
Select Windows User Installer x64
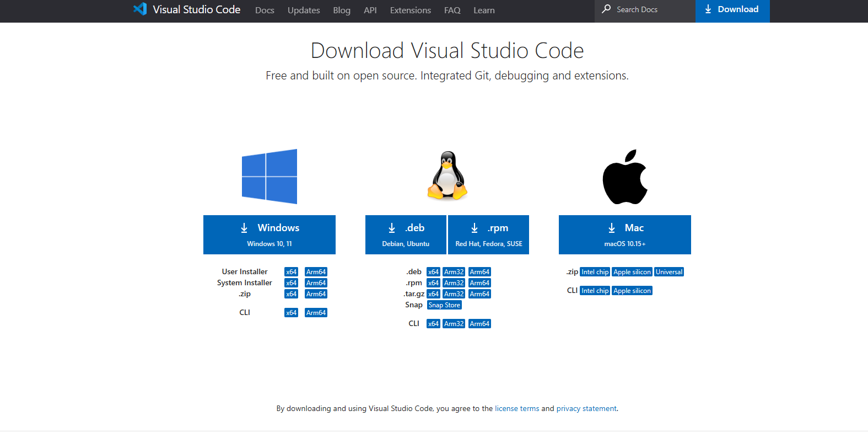[292, 272]
